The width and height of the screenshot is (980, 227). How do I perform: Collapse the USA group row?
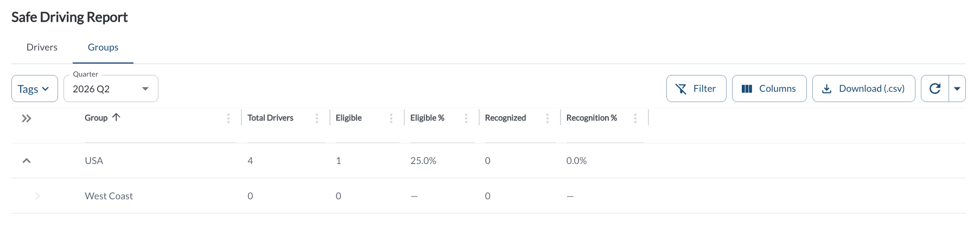tap(27, 161)
